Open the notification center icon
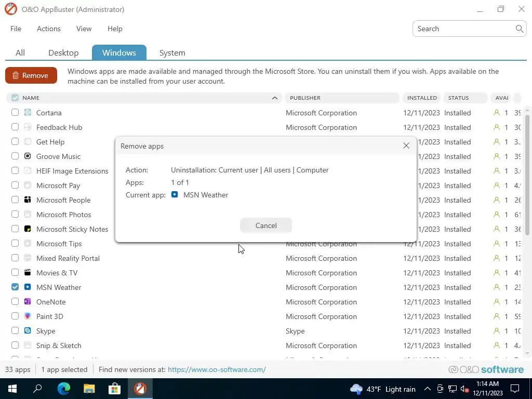Screen dimensions: 532x399 [x=515, y=389]
